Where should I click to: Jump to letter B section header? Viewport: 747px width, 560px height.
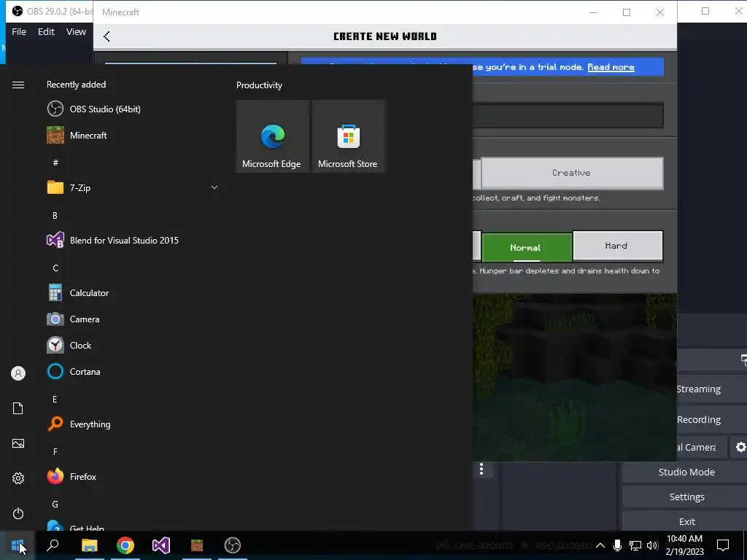[55, 216]
